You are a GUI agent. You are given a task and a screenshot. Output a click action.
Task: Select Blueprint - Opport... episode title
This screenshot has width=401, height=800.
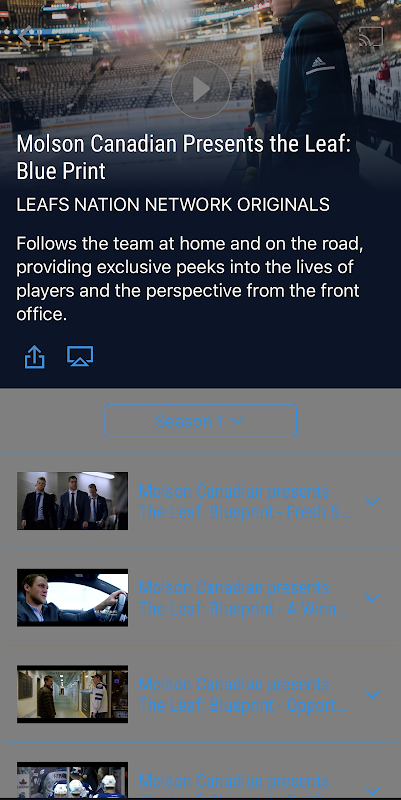click(244, 695)
